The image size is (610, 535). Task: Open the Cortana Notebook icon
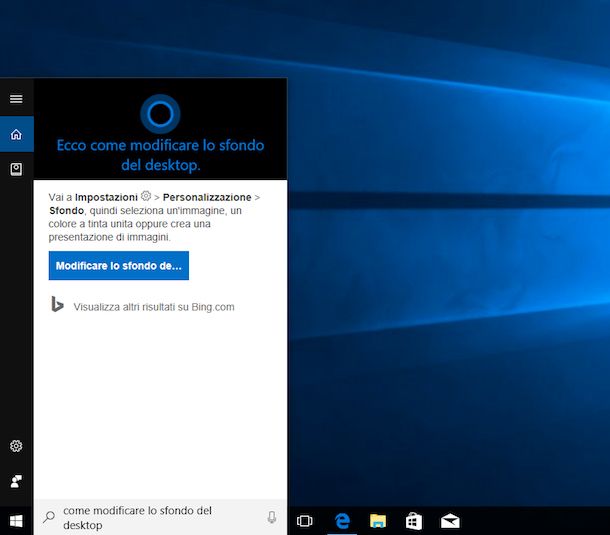(16, 169)
